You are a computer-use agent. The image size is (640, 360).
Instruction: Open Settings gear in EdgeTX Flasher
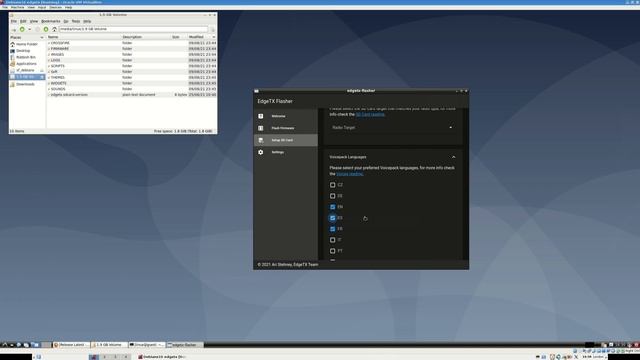260,152
